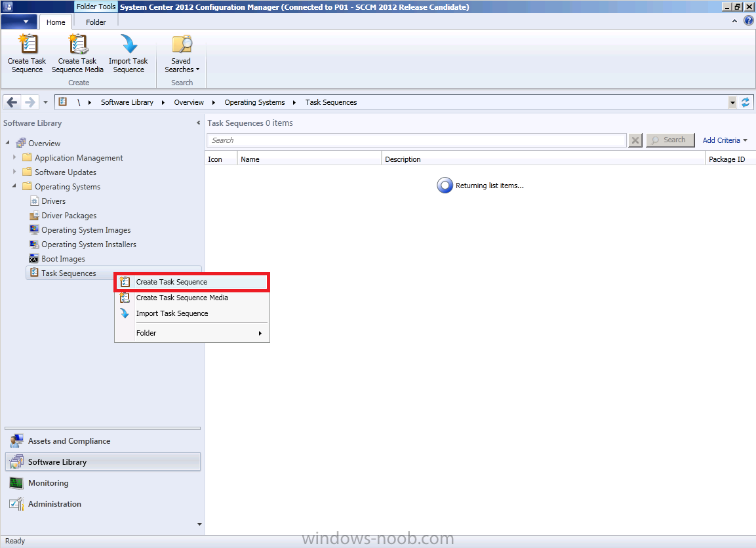The height and width of the screenshot is (548, 756).
Task: Collapse the Operating Systems folder
Action: tap(14, 186)
